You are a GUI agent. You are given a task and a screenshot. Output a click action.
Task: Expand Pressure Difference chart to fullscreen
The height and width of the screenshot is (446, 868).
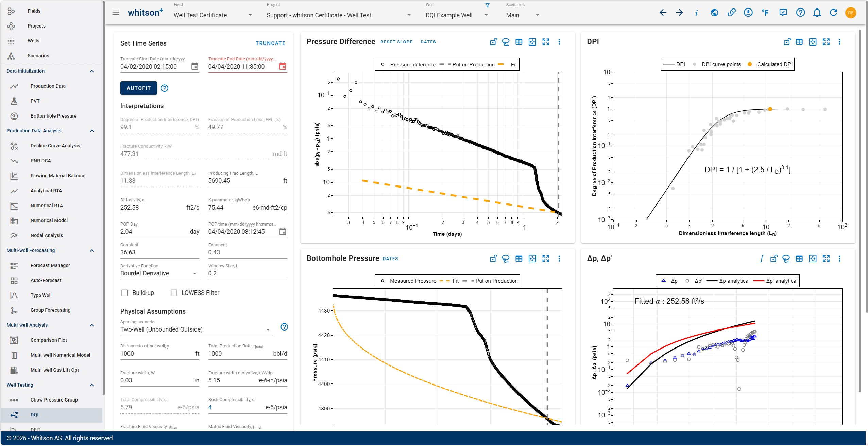[x=546, y=42]
